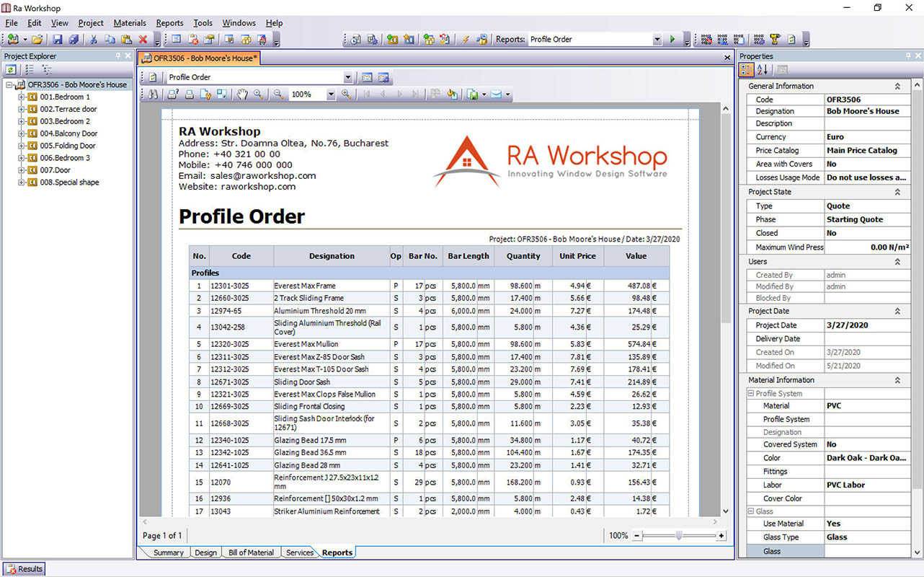
Task: Open the Reports menu
Action: pos(169,23)
